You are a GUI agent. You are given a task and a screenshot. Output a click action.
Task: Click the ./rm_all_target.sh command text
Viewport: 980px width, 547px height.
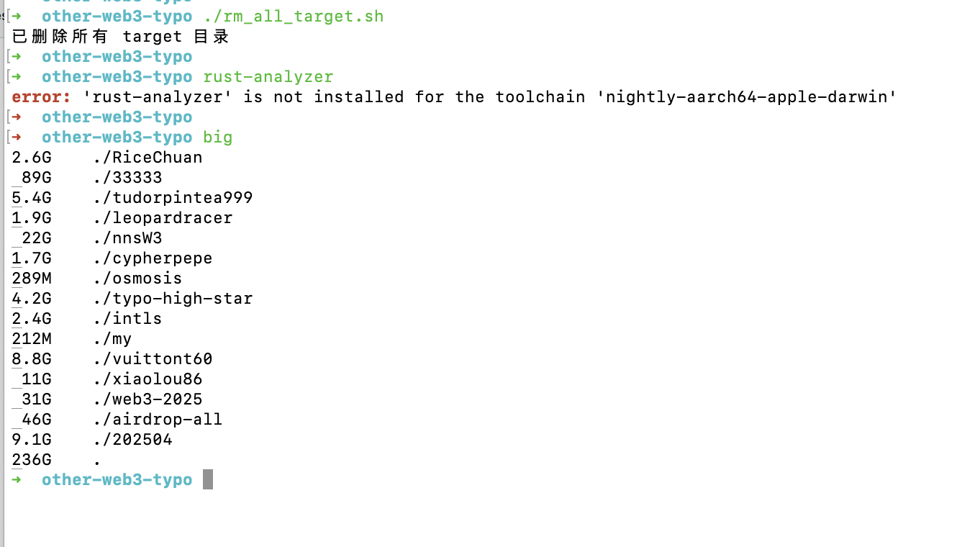[x=294, y=17]
